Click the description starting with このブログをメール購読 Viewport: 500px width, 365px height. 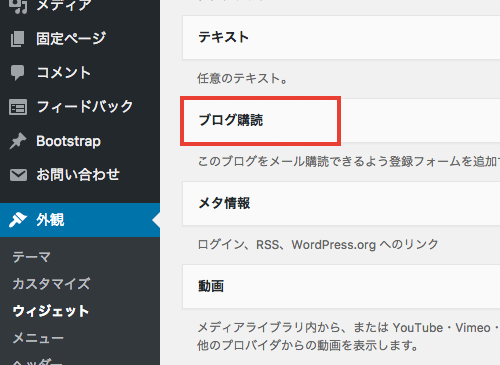348,162
